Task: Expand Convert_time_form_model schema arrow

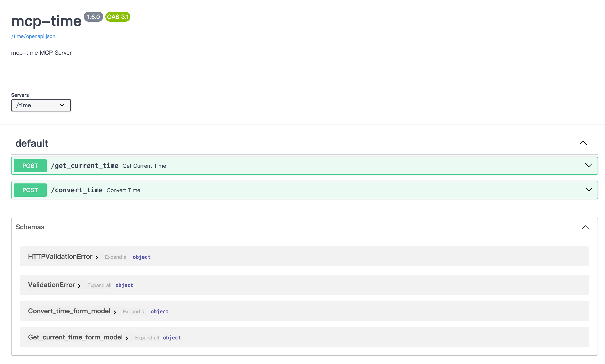Action: 115,312
